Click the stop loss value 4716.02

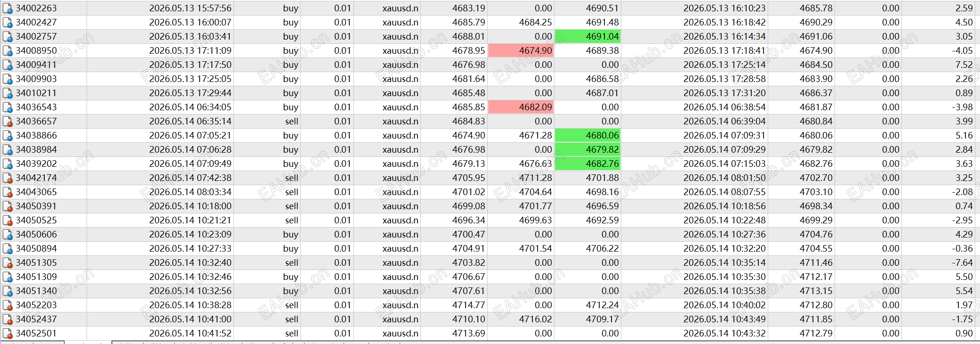pyautogui.click(x=536, y=319)
